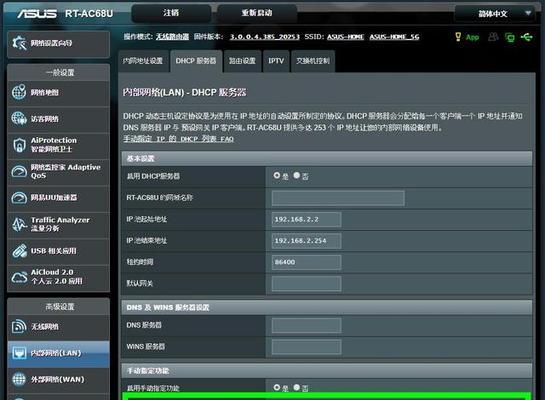Viewport: 545px width, 400px height.
Task: Click the RT-AC68U model name text
Action: [x=89, y=14]
